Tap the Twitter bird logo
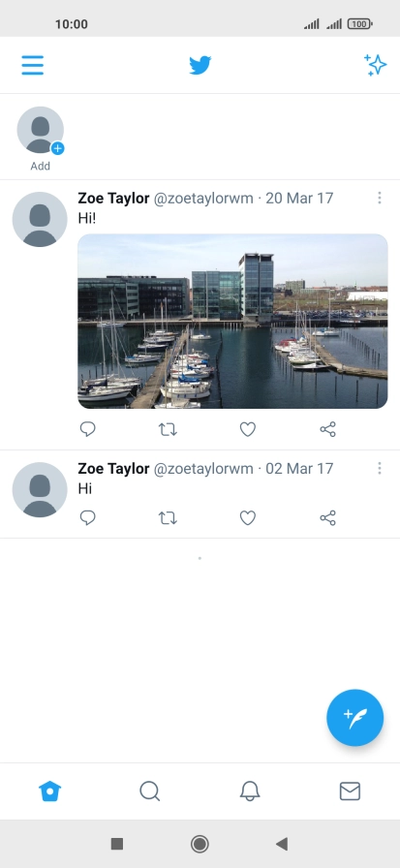Viewport: 400px width, 868px height. point(200,65)
